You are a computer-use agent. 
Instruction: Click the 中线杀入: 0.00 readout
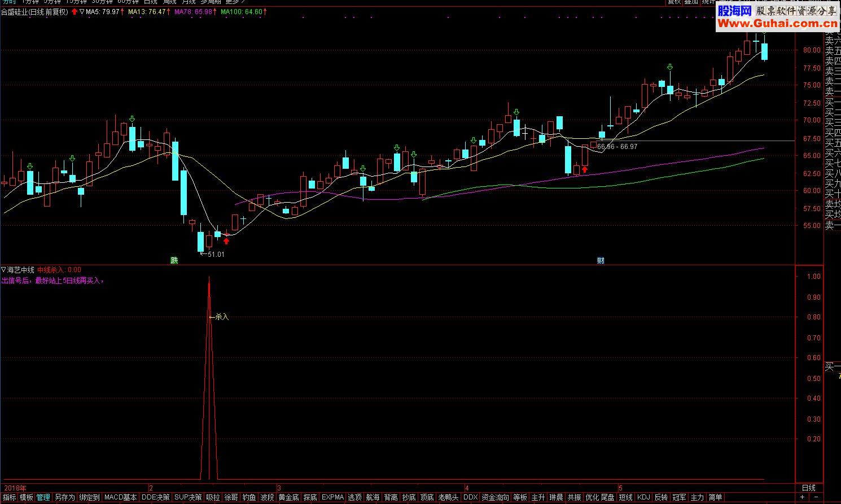click(x=59, y=270)
